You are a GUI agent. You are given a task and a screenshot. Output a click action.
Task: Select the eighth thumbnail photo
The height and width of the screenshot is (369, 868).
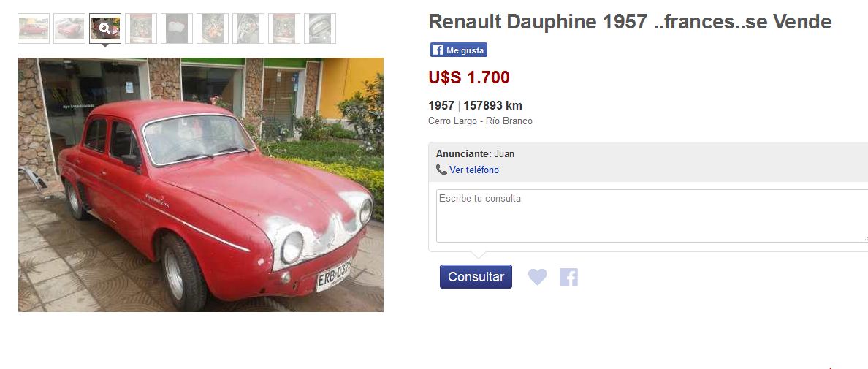coord(284,28)
